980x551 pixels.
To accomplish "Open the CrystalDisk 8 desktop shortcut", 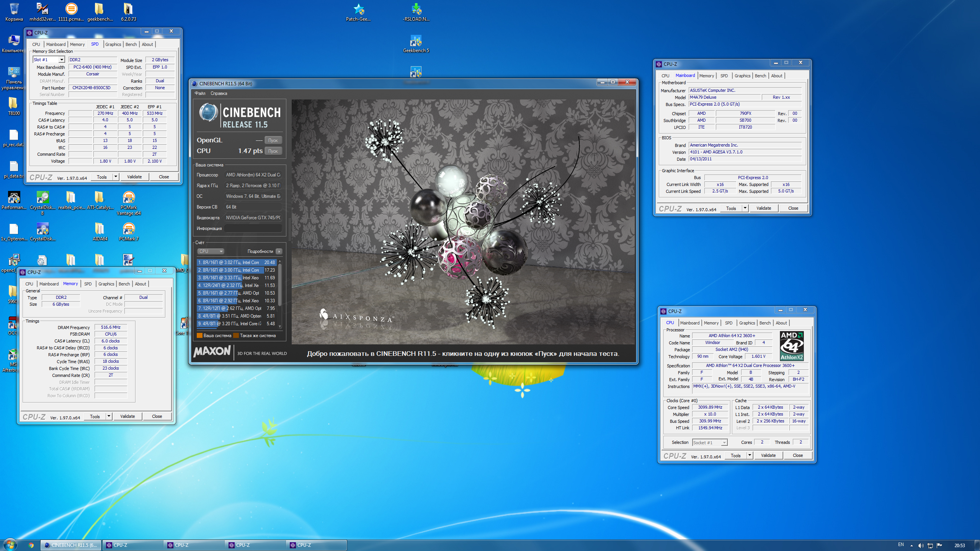I will pos(42,203).
